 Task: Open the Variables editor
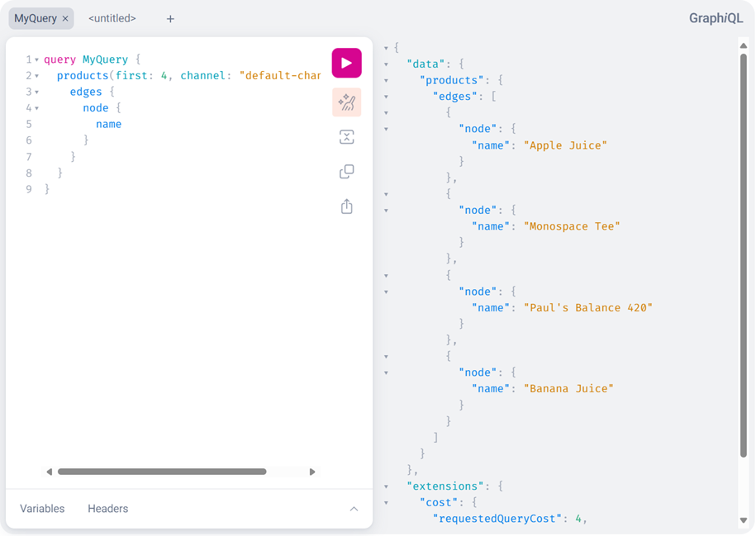[x=42, y=509]
